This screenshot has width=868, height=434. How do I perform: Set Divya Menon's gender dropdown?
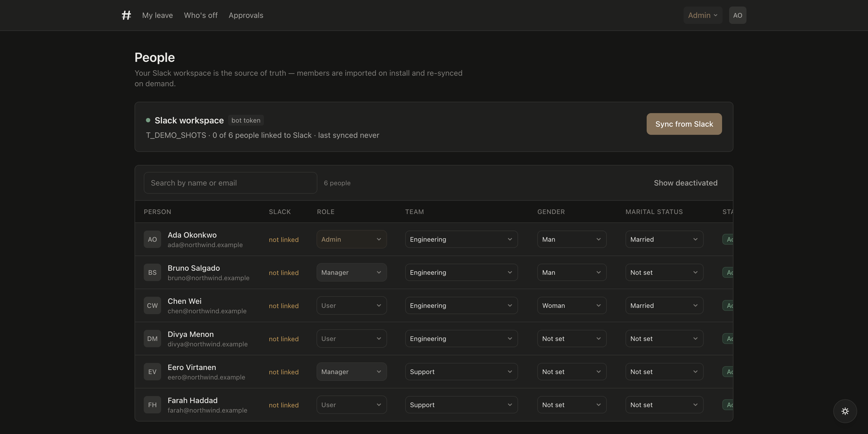click(x=572, y=338)
